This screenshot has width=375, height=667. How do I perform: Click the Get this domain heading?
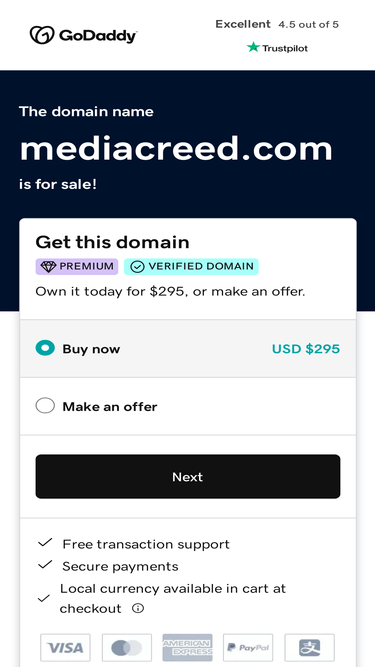(112, 242)
